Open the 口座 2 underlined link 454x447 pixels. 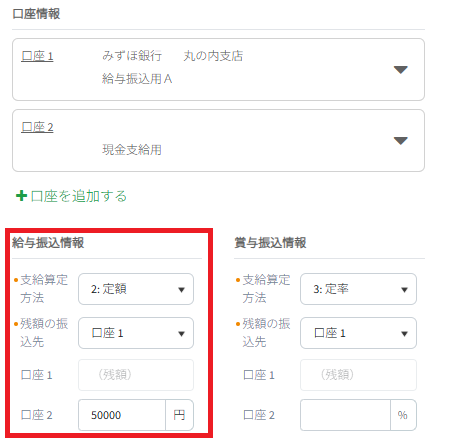[x=37, y=127]
